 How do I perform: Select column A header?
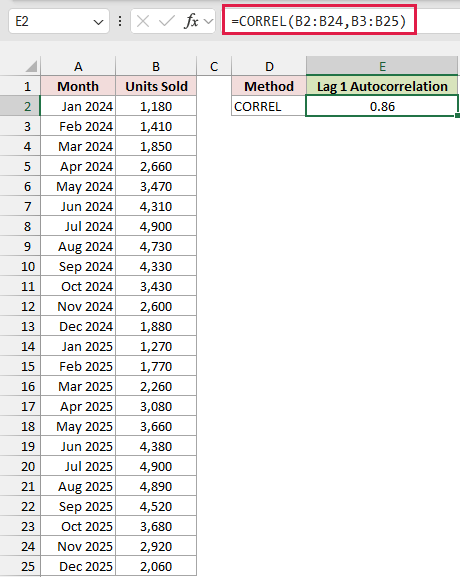pyautogui.click(x=78, y=67)
